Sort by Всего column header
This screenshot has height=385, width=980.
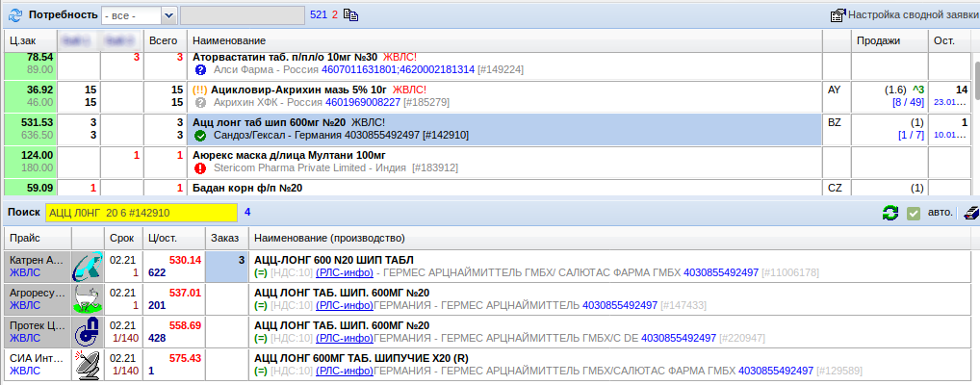pos(165,40)
